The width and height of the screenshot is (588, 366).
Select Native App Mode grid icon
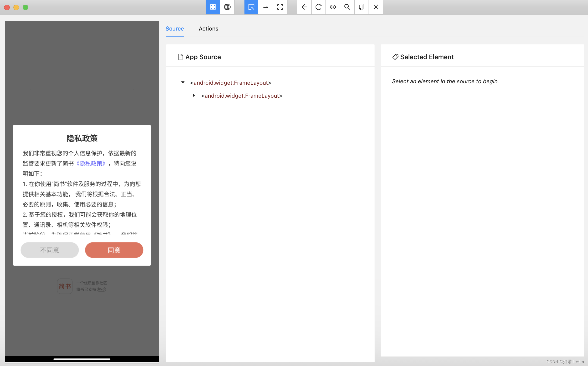tap(213, 7)
